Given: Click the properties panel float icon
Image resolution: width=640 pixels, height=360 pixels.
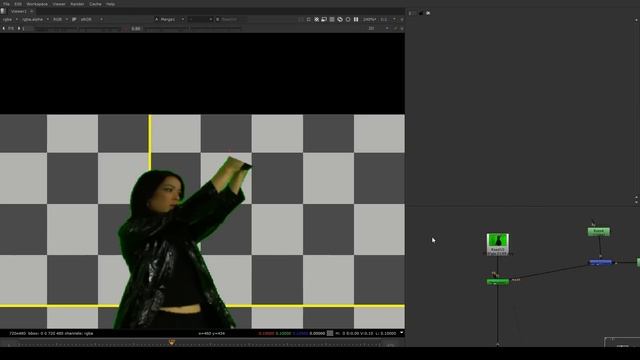Looking at the screenshot, I should point(428,13).
